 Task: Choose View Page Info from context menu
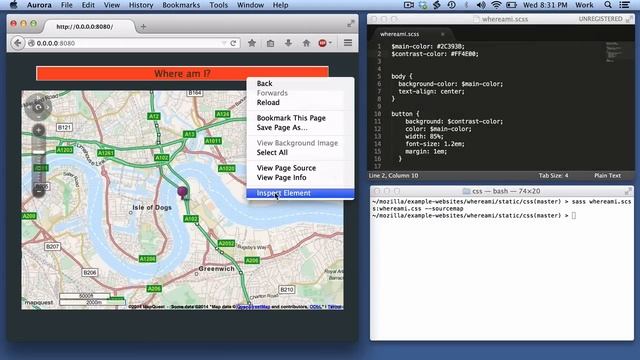point(300,178)
